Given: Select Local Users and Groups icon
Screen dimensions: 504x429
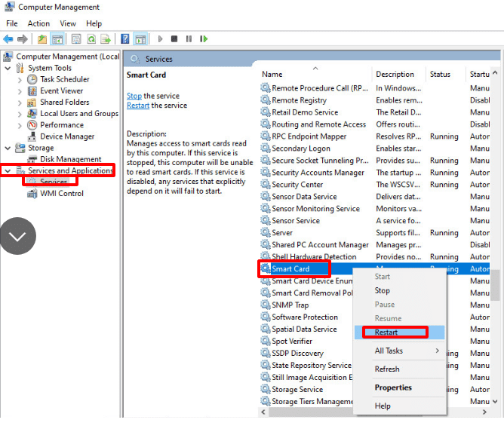Looking at the screenshot, I should point(32,114).
